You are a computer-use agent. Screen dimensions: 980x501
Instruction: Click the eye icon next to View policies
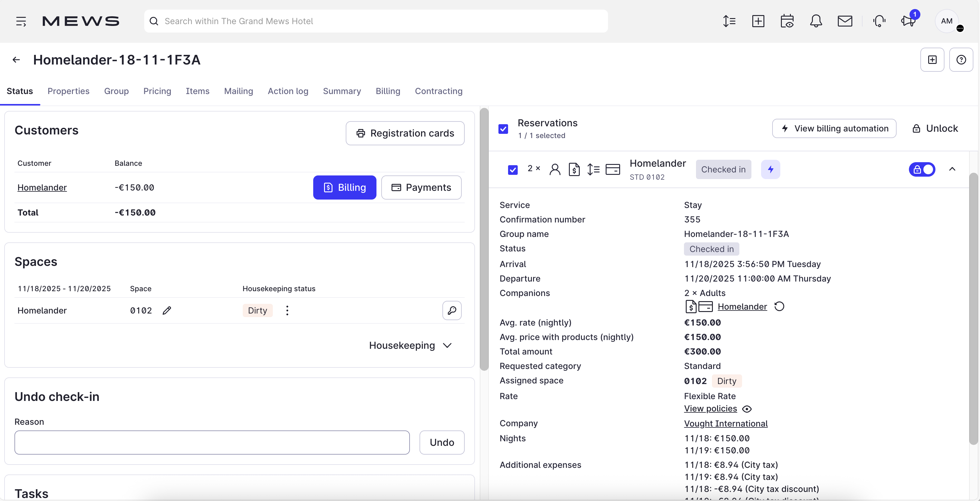coord(747,409)
